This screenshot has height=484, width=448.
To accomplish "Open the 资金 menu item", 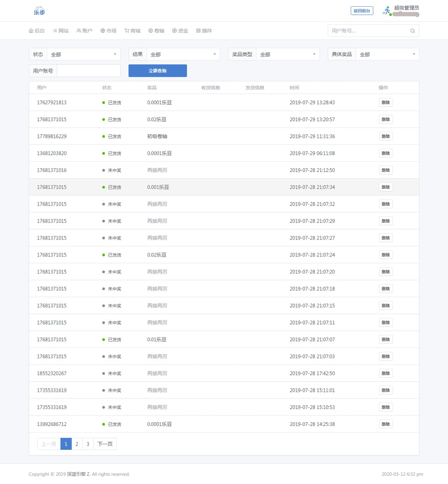I will [x=180, y=31].
